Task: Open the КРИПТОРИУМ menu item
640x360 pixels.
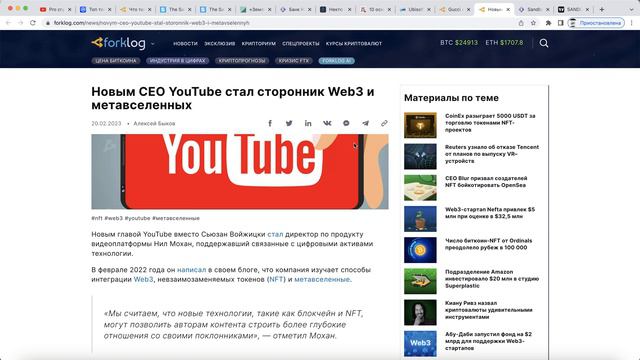Action: point(259,43)
